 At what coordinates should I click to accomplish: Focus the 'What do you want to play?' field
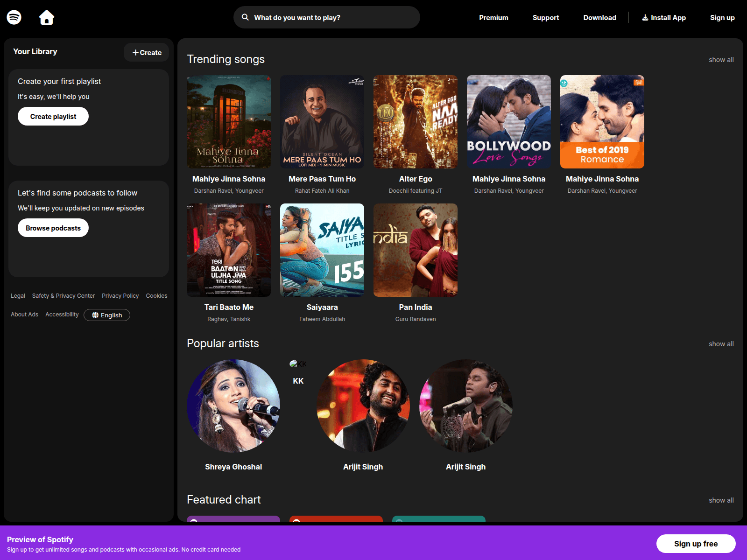coord(327,17)
